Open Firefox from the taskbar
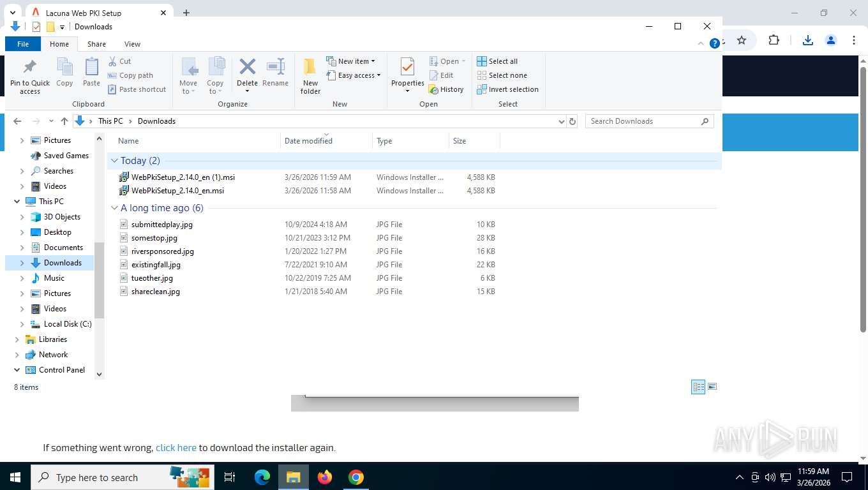 [x=325, y=477]
